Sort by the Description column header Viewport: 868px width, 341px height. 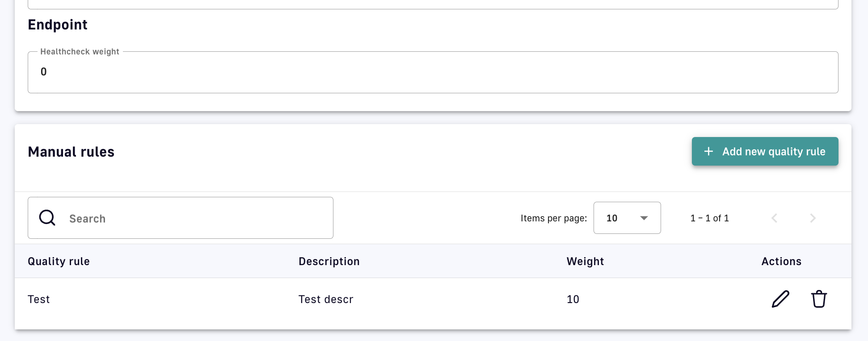point(329,261)
